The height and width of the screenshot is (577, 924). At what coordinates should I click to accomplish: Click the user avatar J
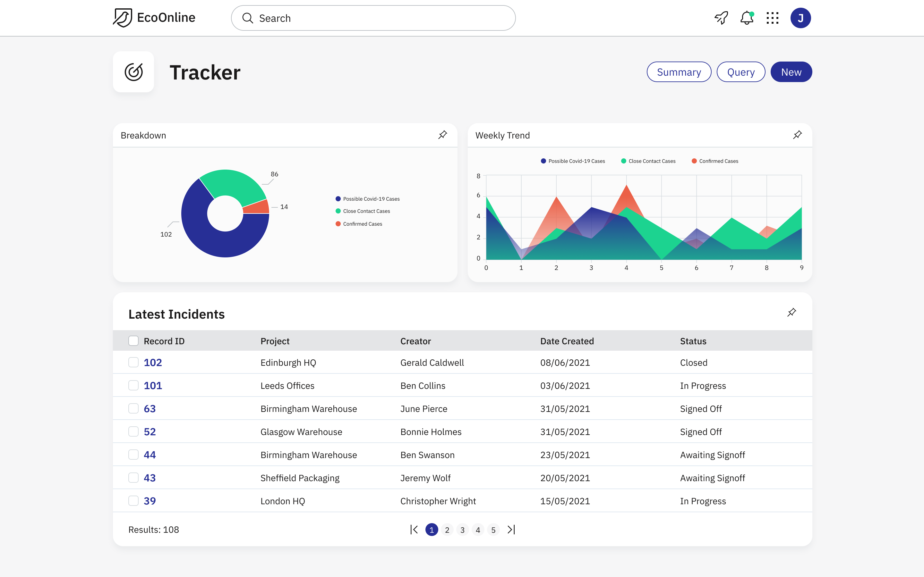click(800, 18)
